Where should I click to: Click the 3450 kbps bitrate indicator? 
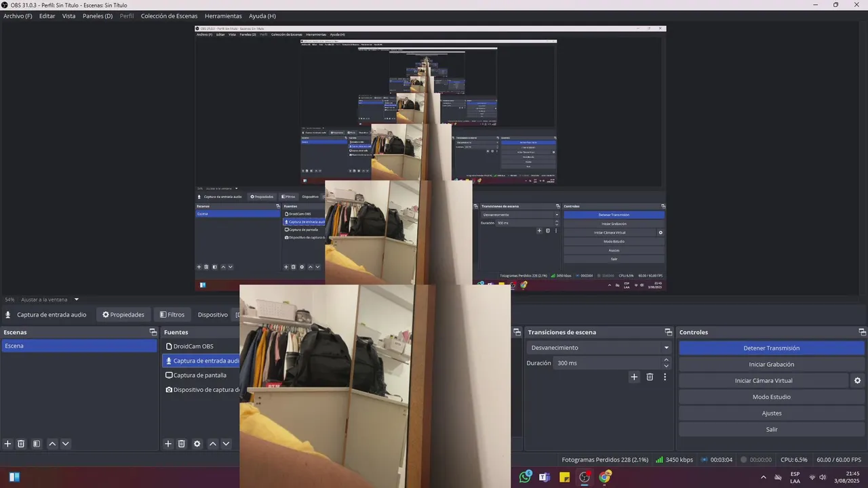point(674,460)
